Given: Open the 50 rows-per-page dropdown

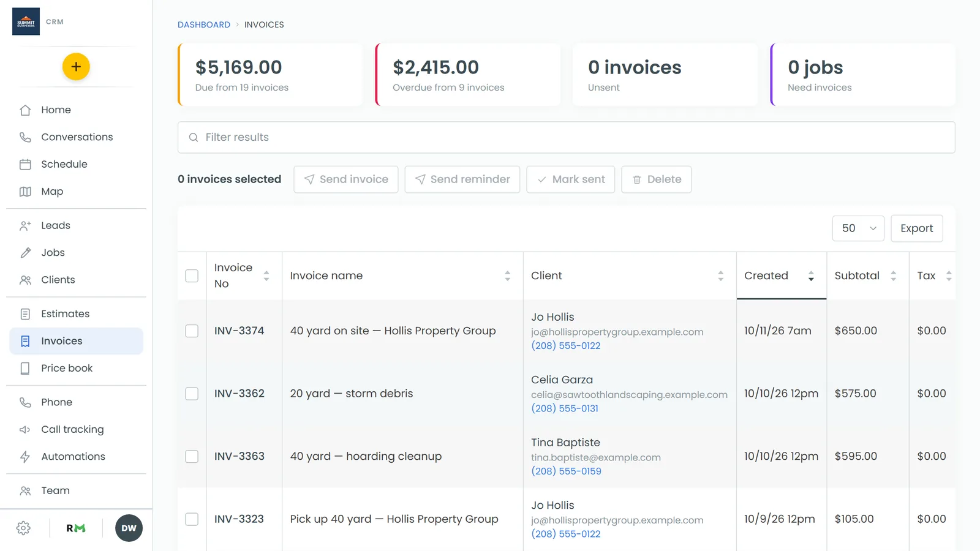Looking at the screenshot, I should click(858, 228).
